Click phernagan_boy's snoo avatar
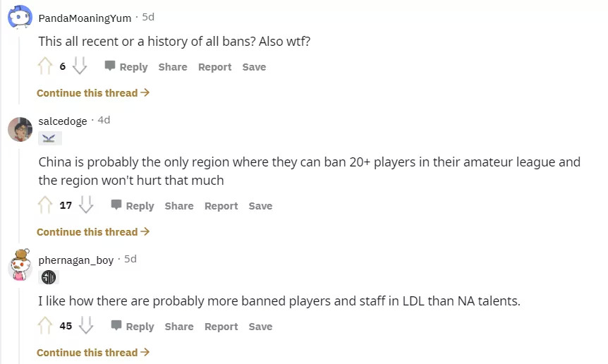This screenshot has height=364, width=608. 20,265
